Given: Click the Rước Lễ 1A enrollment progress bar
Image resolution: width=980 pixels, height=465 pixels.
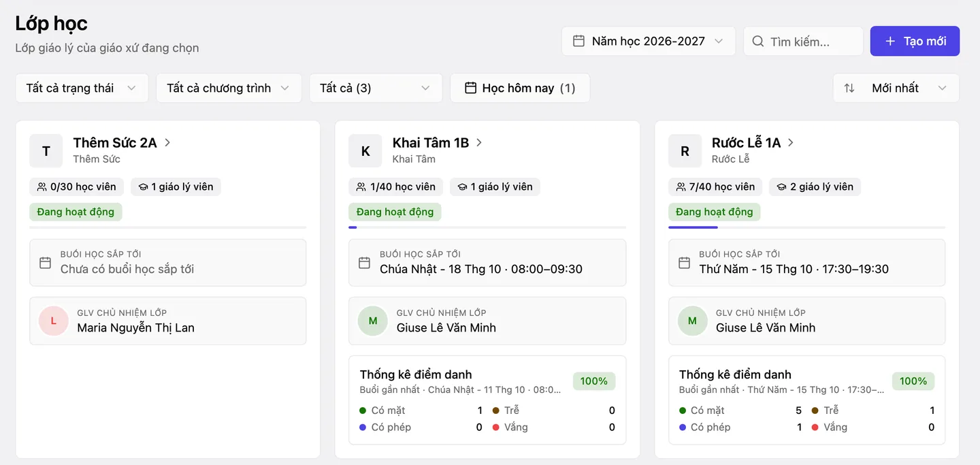Looking at the screenshot, I should click(x=807, y=227).
